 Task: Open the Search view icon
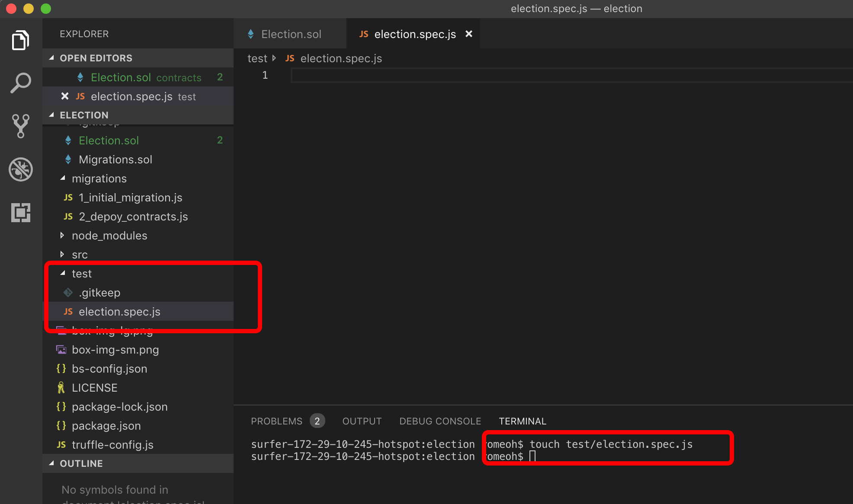pyautogui.click(x=20, y=83)
